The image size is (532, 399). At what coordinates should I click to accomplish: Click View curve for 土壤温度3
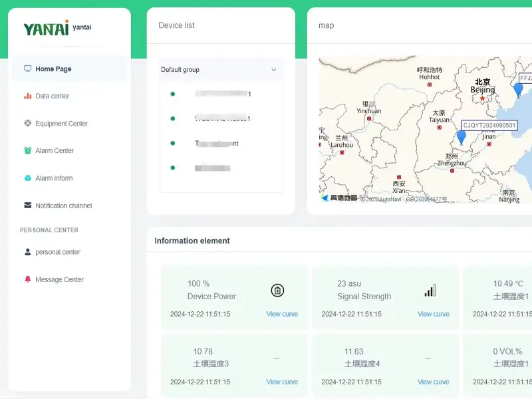282,382
